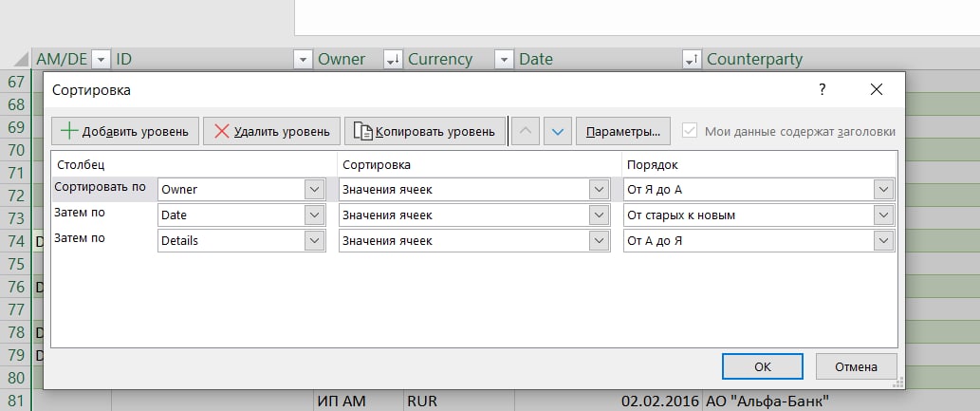Select row header 67 in the spreadsheet
This screenshot has width=980, height=411.
click(15, 82)
